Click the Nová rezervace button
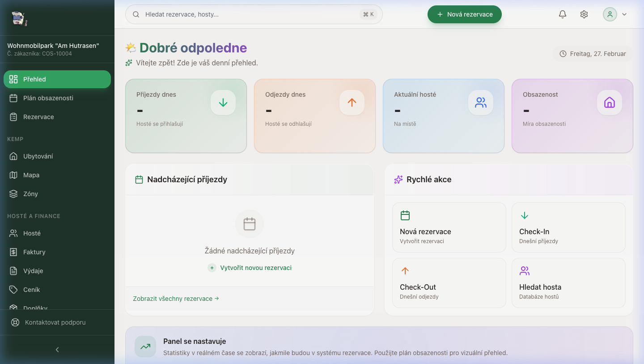 tap(464, 14)
